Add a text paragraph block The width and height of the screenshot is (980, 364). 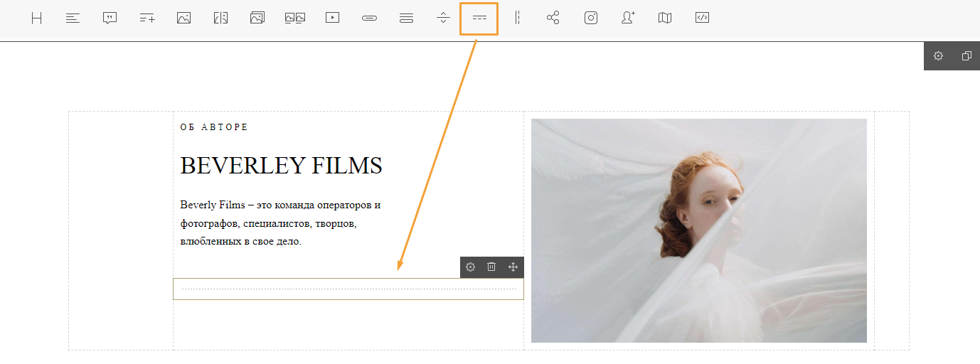pyautogui.click(x=73, y=18)
